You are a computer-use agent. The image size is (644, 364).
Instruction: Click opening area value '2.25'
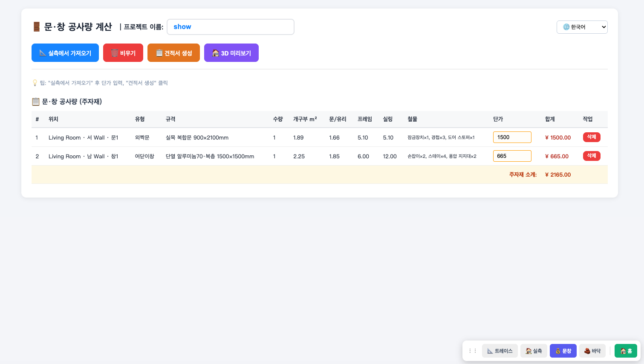[299, 157]
